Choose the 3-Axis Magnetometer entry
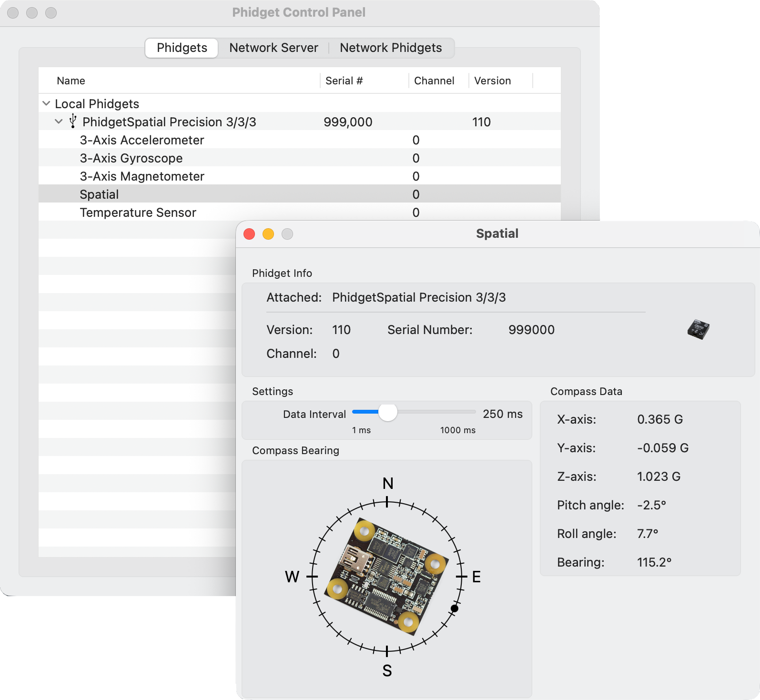 (142, 176)
